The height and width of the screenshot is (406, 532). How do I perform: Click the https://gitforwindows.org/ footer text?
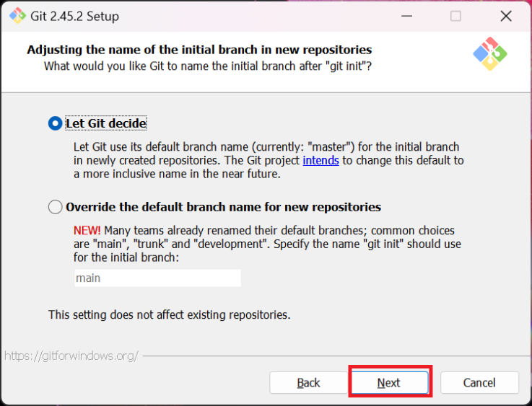point(71,356)
